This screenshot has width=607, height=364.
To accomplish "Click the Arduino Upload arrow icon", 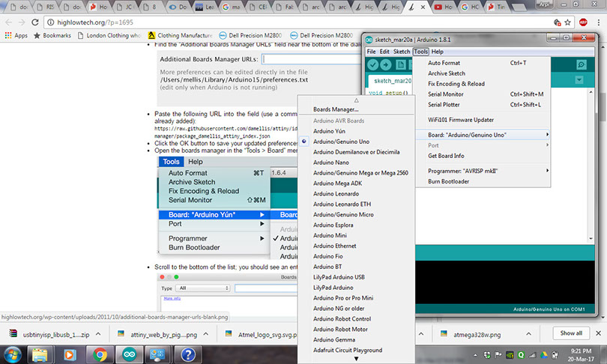I will pos(386,64).
